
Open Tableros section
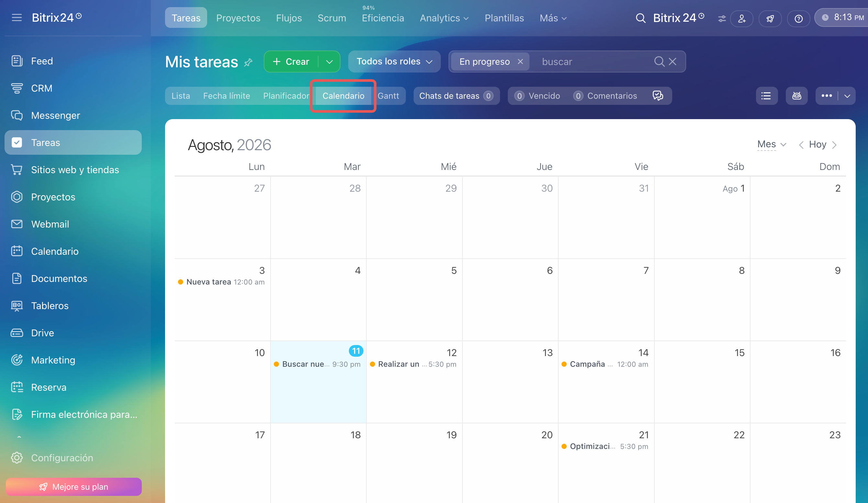tap(50, 306)
